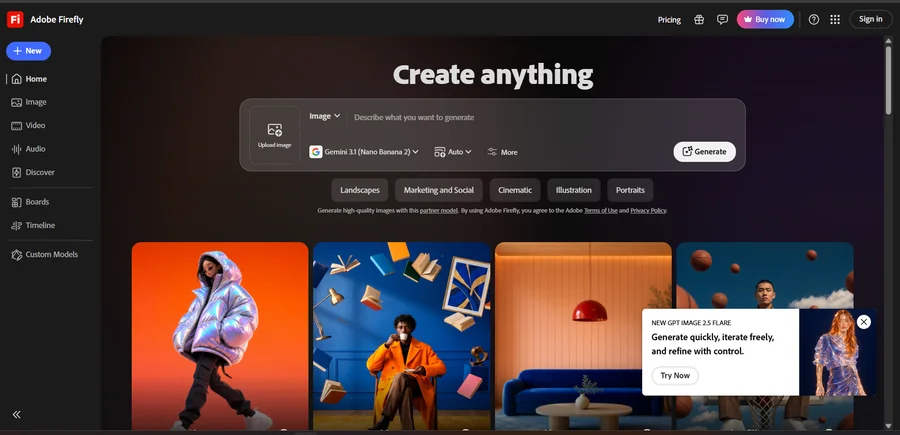This screenshot has height=435, width=900.
Task: Open the Help question mark icon
Action: click(814, 20)
